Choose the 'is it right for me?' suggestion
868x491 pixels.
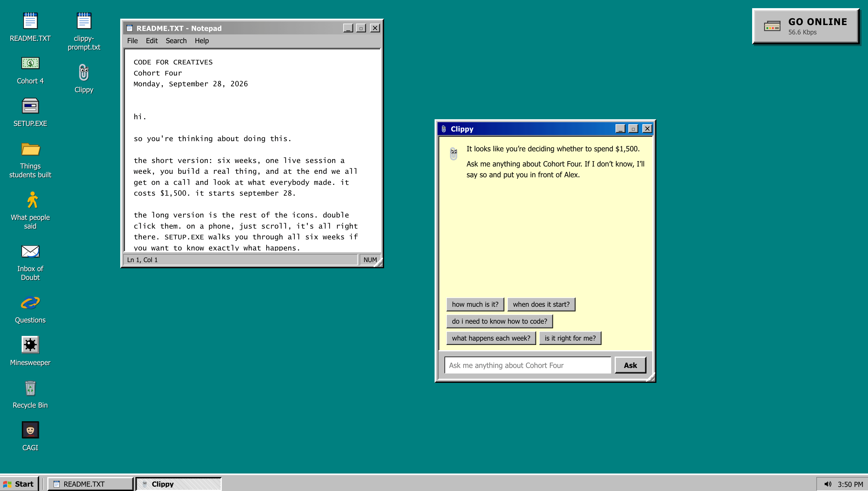pyautogui.click(x=570, y=338)
